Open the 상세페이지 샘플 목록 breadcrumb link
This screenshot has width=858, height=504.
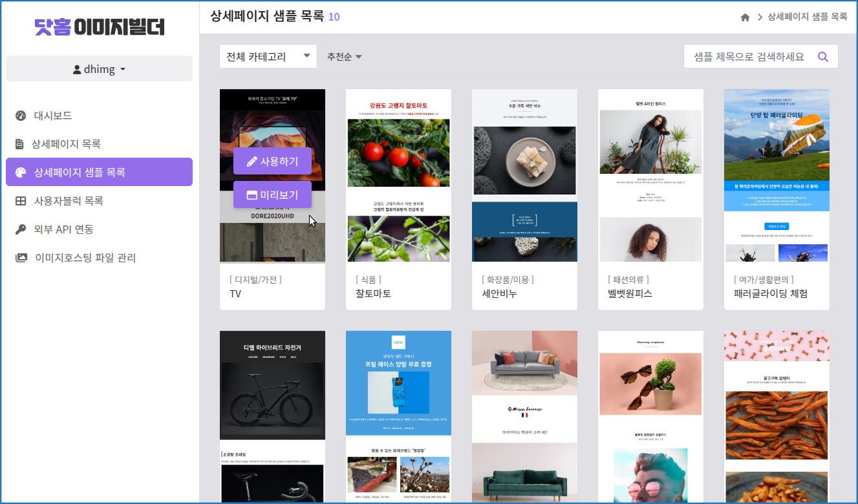pyautogui.click(x=808, y=17)
